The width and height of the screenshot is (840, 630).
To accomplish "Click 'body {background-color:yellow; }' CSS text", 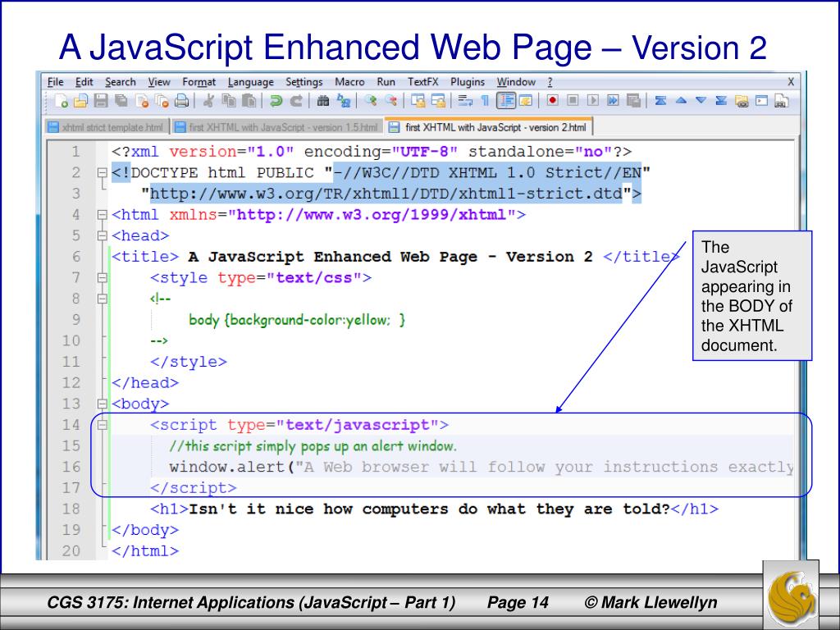I will pos(297,320).
